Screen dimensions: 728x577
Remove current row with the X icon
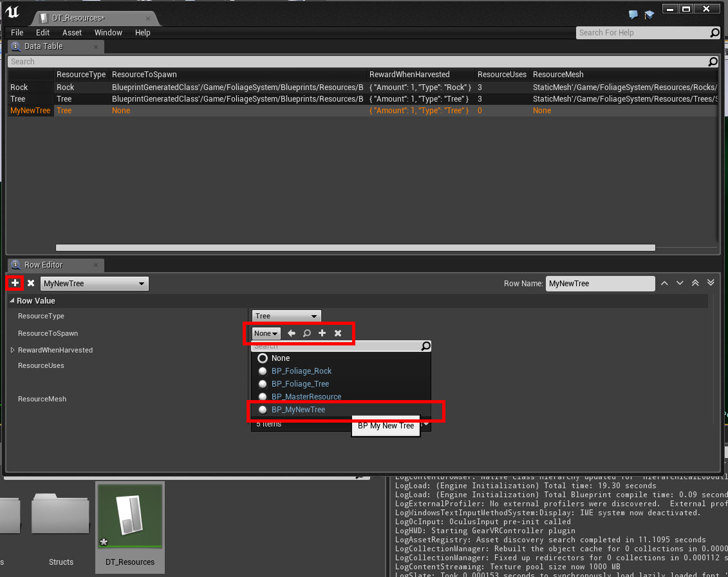[x=30, y=283]
